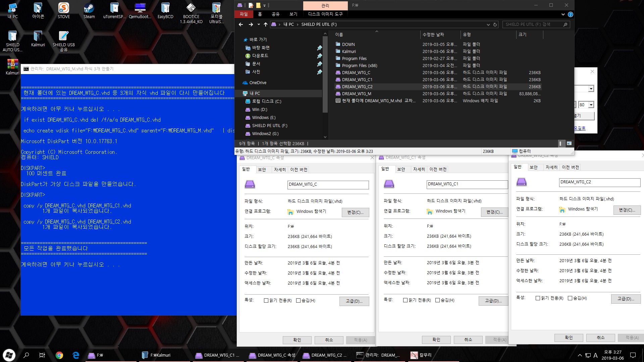
Task: Select DREAM_WTG_M file in the list
Action: pyautogui.click(x=438, y=94)
